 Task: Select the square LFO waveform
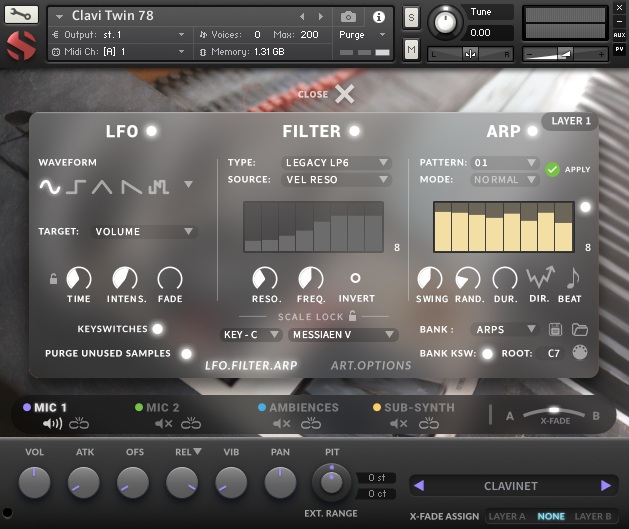pyautogui.click(x=77, y=186)
